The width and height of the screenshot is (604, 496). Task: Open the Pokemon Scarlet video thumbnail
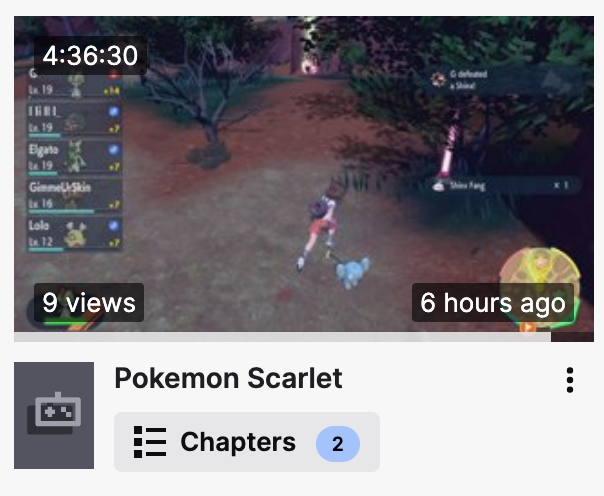(304, 179)
